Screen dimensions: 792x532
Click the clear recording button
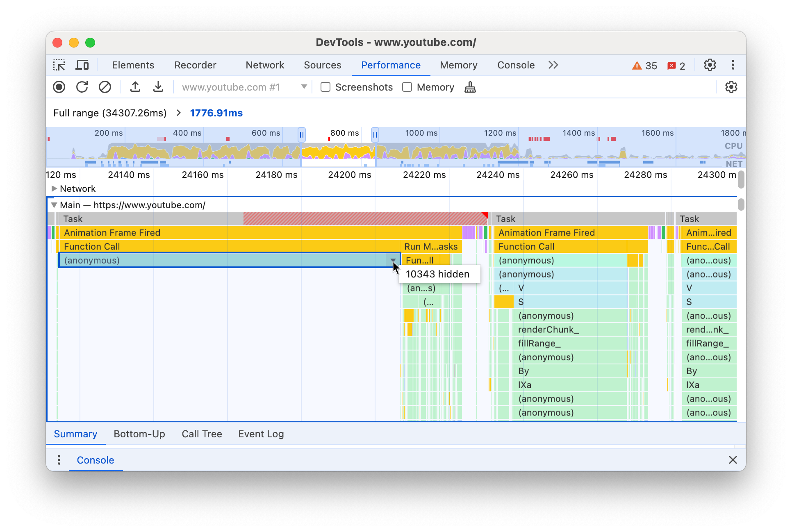click(105, 87)
